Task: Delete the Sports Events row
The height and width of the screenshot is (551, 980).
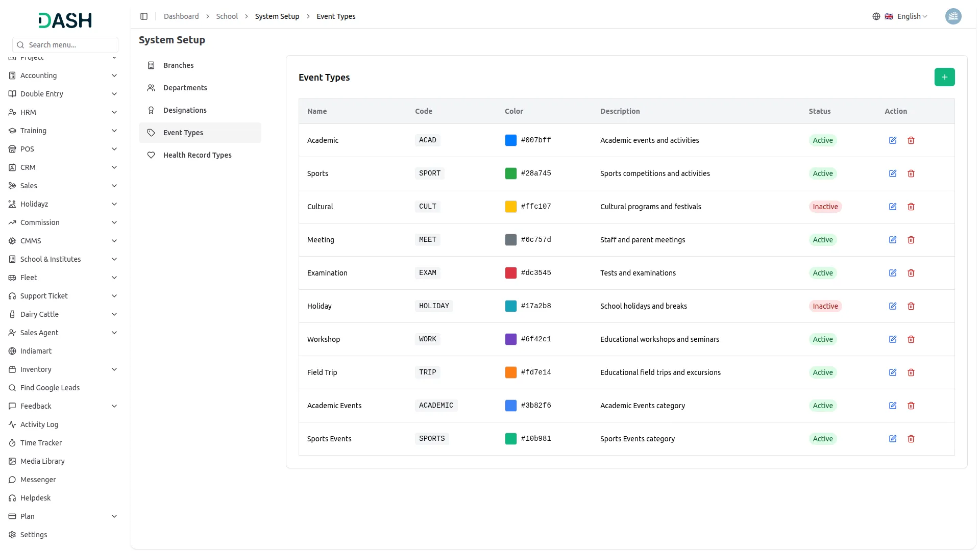Action: point(911,439)
